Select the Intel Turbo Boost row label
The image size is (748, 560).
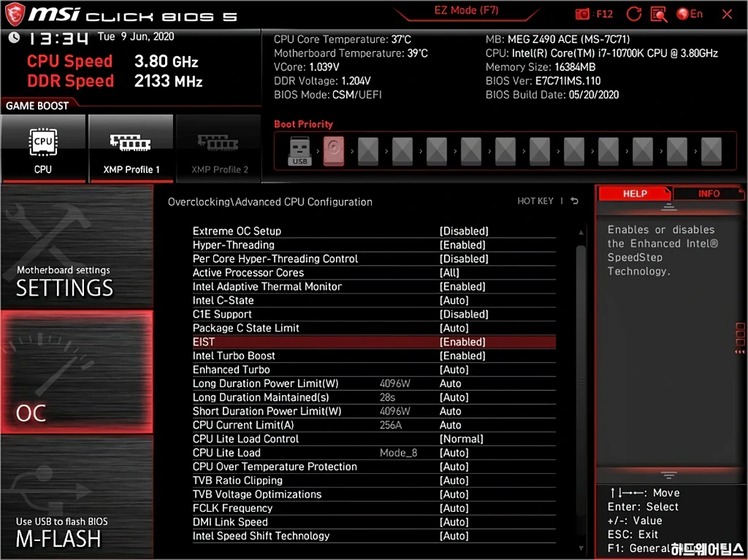point(234,356)
